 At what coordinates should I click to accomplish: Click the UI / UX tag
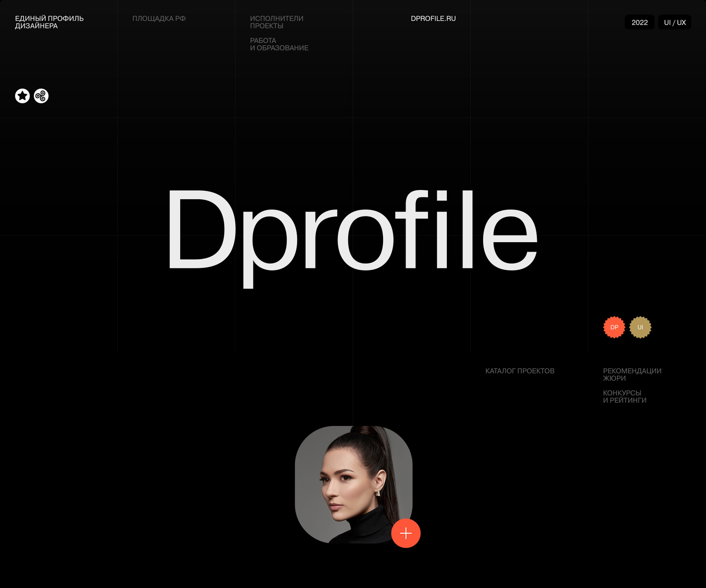675,22
